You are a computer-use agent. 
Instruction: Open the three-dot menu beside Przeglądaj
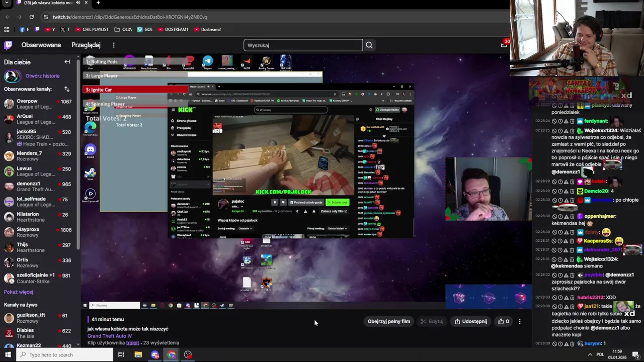tap(114, 45)
